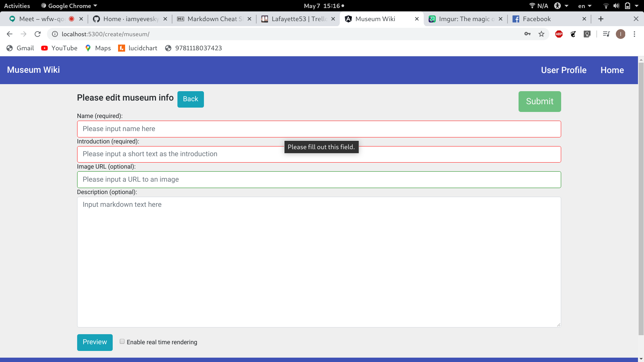Click the teal Back button

click(191, 99)
